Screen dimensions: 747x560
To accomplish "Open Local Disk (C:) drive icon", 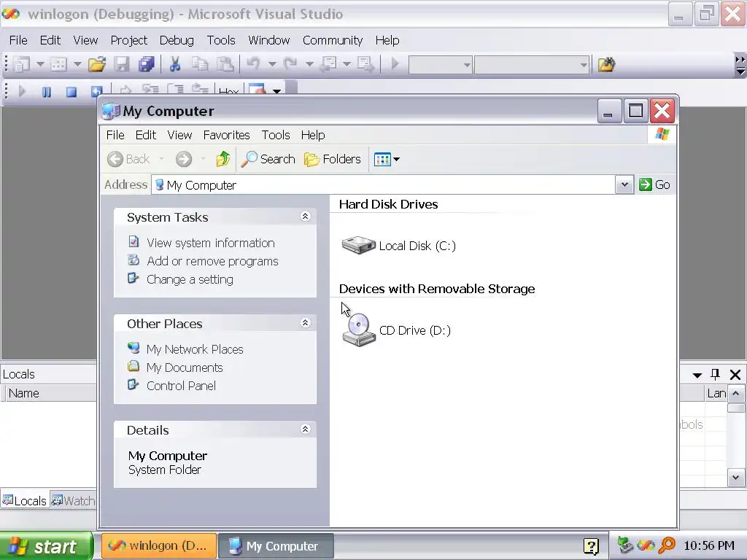I will tap(358, 245).
